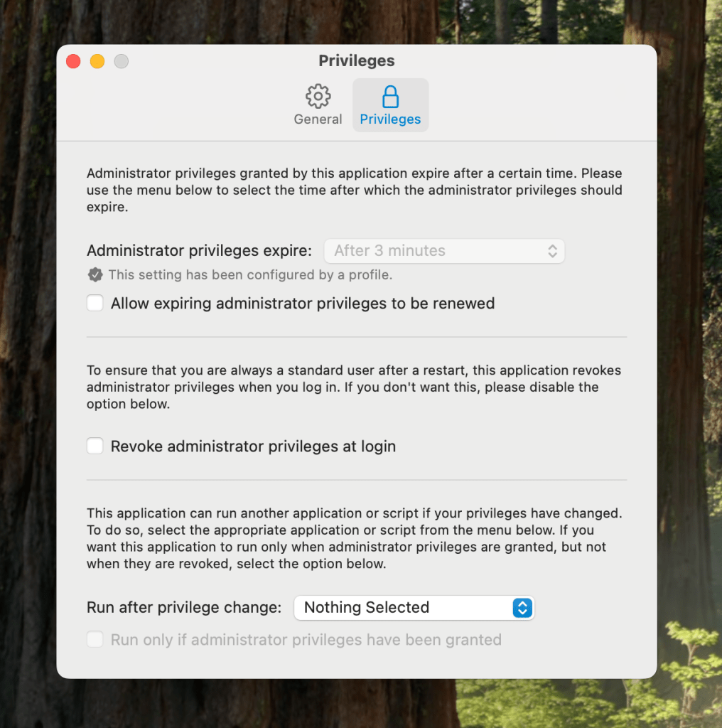Viewport: 722px width, 728px height.
Task: Click the blue arrows on Nothing Selected popup
Action: (522, 608)
